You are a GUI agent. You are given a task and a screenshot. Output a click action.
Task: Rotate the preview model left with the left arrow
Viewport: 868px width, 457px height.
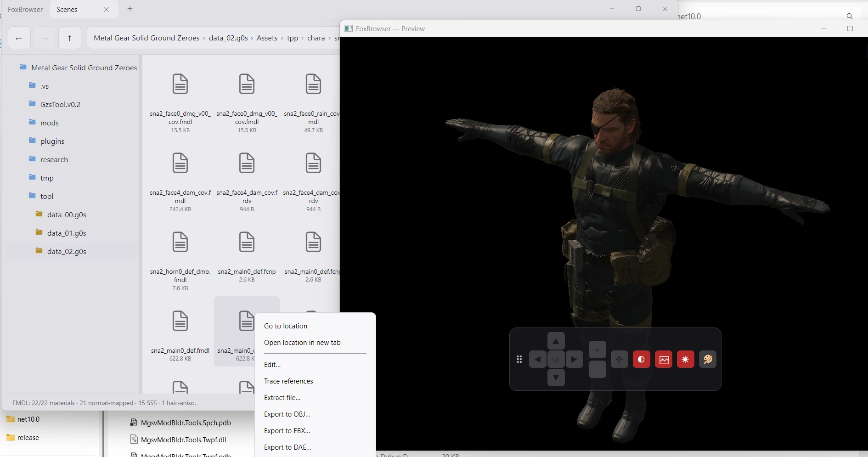pyautogui.click(x=537, y=359)
